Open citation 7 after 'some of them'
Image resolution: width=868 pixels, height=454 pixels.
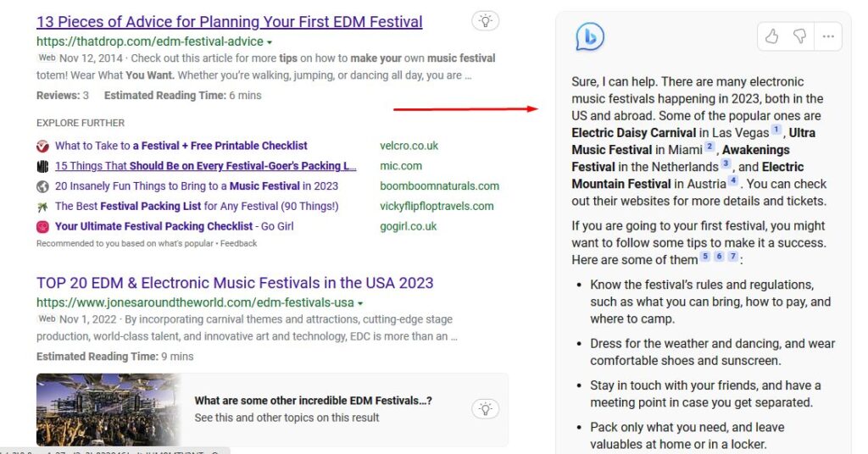pyautogui.click(x=733, y=257)
